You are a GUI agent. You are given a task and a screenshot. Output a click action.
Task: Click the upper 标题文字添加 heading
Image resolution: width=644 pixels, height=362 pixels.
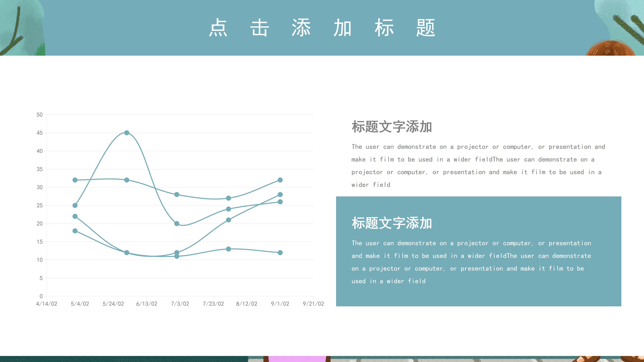click(392, 127)
